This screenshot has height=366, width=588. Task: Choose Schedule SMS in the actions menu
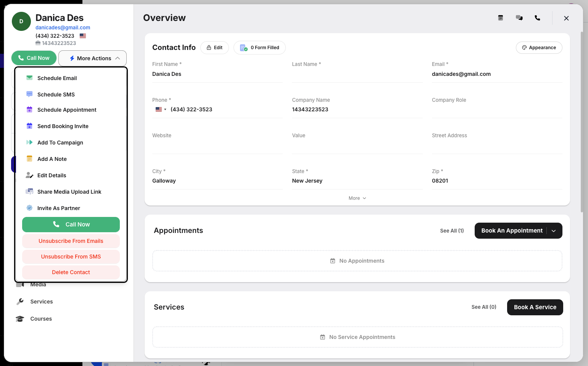click(x=71, y=95)
